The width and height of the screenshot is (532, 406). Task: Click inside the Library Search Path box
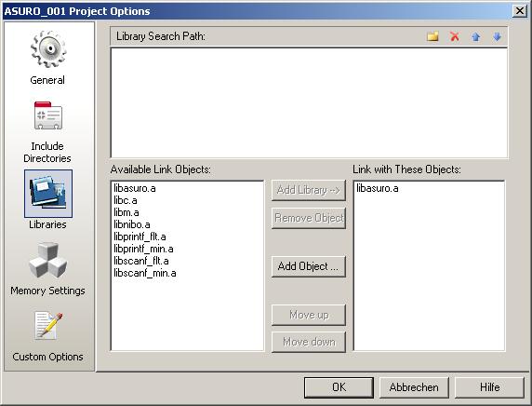pyautogui.click(x=309, y=102)
